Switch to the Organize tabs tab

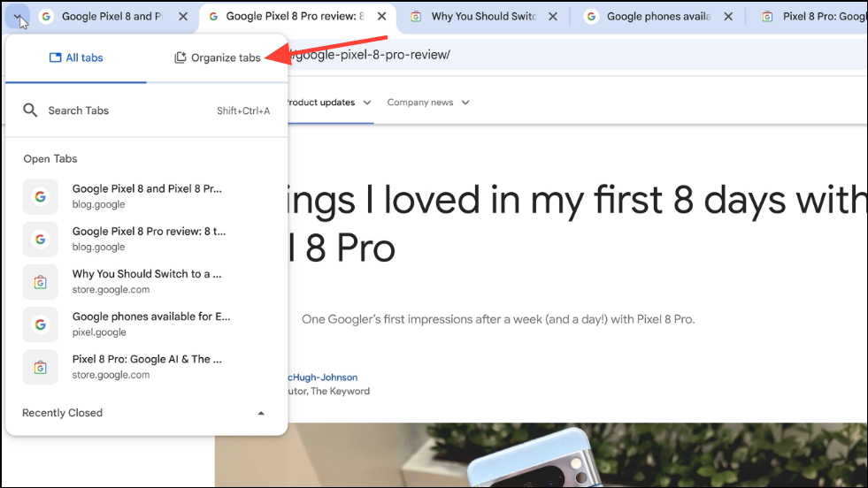(x=218, y=58)
